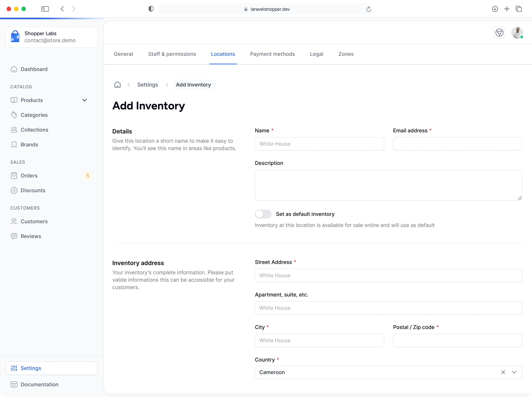Open the Staff & permissions tab
Image resolution: width=532 pixels, height=397 pixels.
point(172,54)
